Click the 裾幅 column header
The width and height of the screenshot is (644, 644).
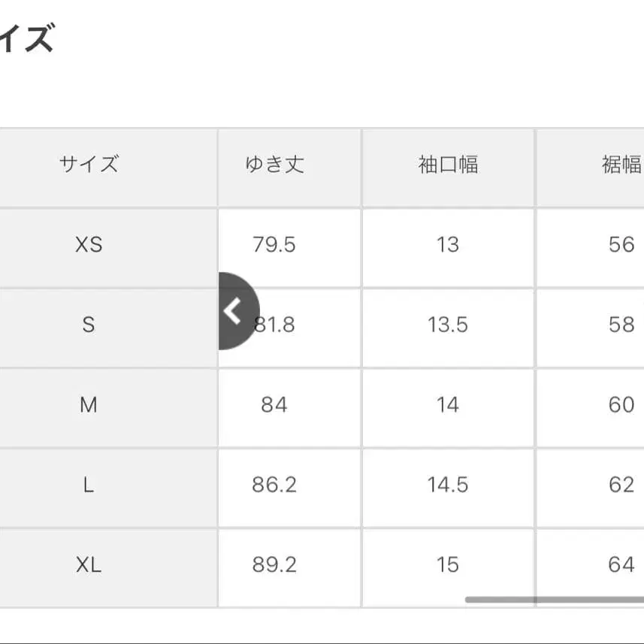click(621, 164)
